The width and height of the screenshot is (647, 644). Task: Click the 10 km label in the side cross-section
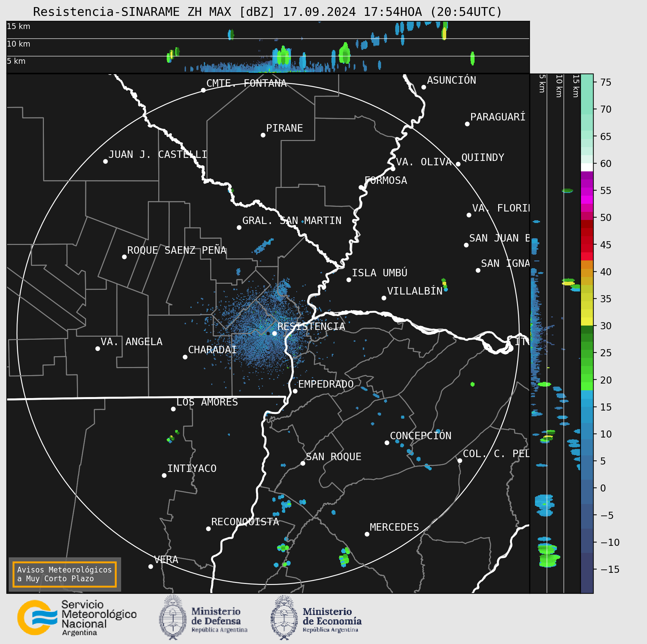click(x=559, y=86)
